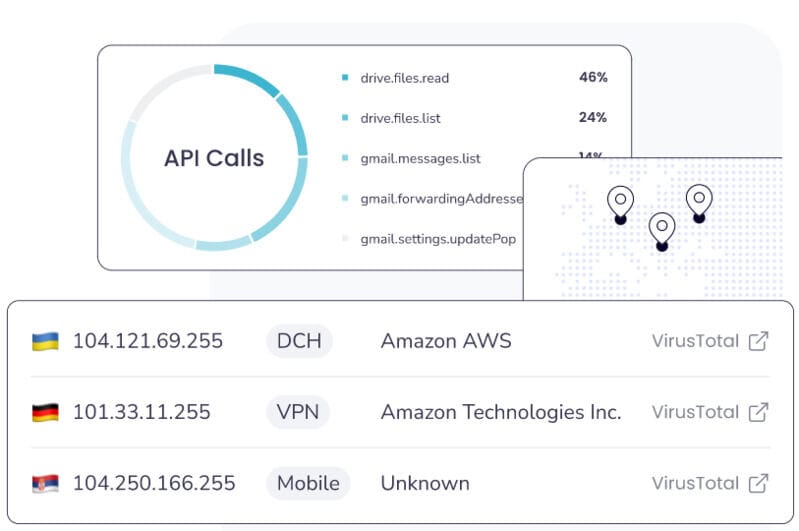Select the DCH tag badge
The width and height of the screenshot is (799, 531).
tap(299, 341)
